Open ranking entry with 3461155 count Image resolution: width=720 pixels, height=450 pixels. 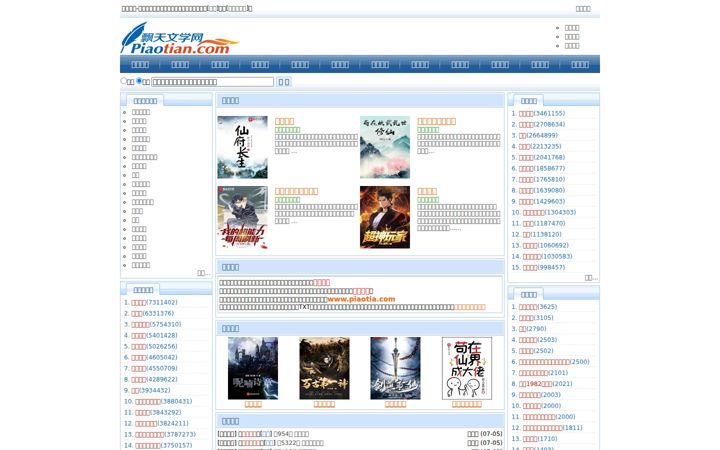pos(526,113)
